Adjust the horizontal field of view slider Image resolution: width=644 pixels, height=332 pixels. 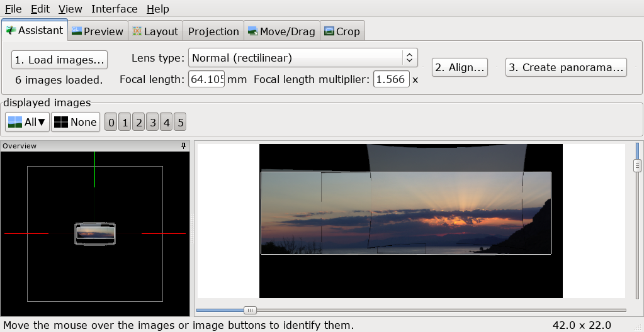[250, 310]
